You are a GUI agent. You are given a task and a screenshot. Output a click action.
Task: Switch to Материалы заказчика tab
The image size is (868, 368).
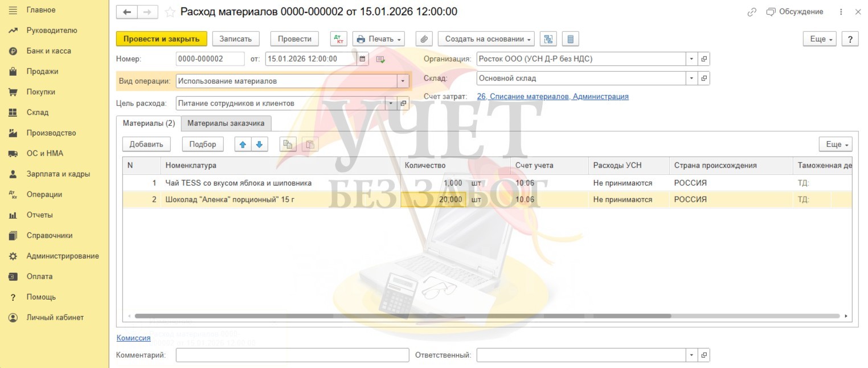[x=226, y=123]
